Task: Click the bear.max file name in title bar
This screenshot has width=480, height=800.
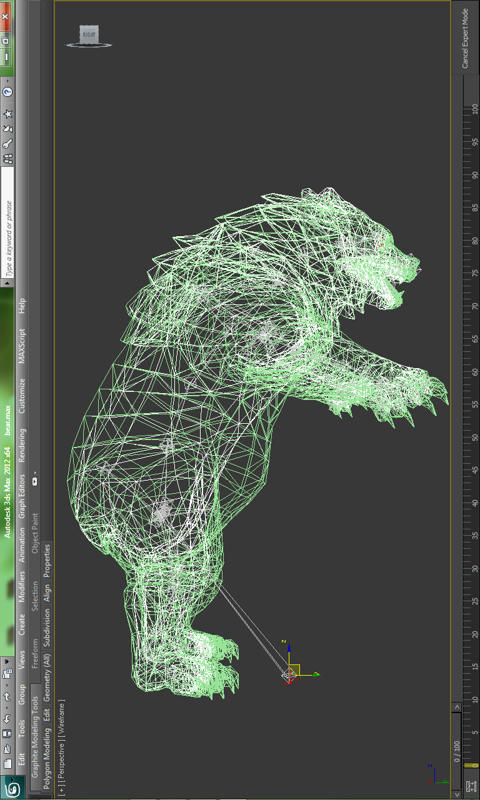Action: [x=8, y=422]
